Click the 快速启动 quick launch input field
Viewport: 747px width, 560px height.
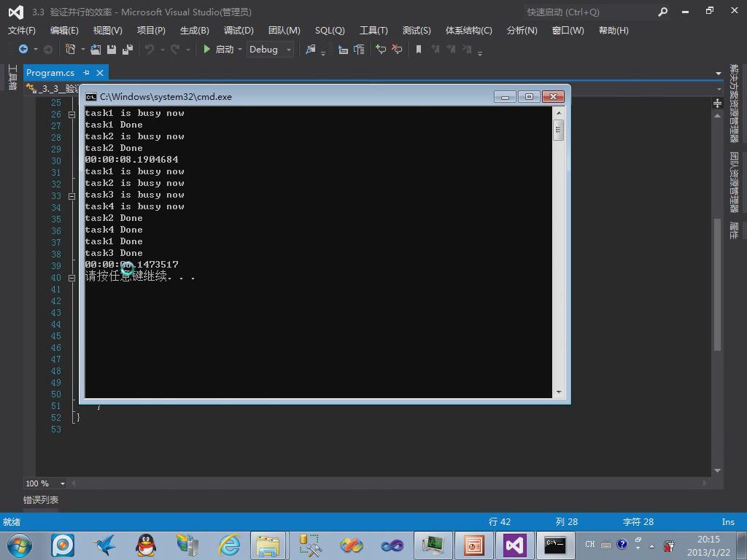click(589, 12)
